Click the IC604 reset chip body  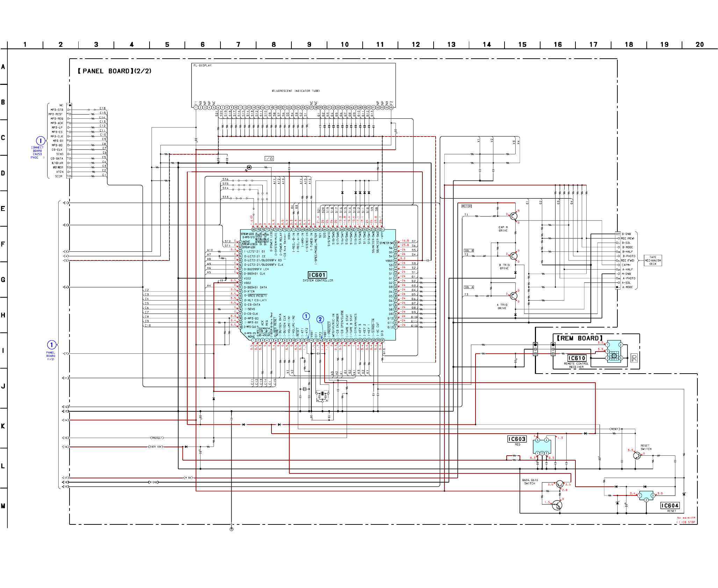coord(646,495)
